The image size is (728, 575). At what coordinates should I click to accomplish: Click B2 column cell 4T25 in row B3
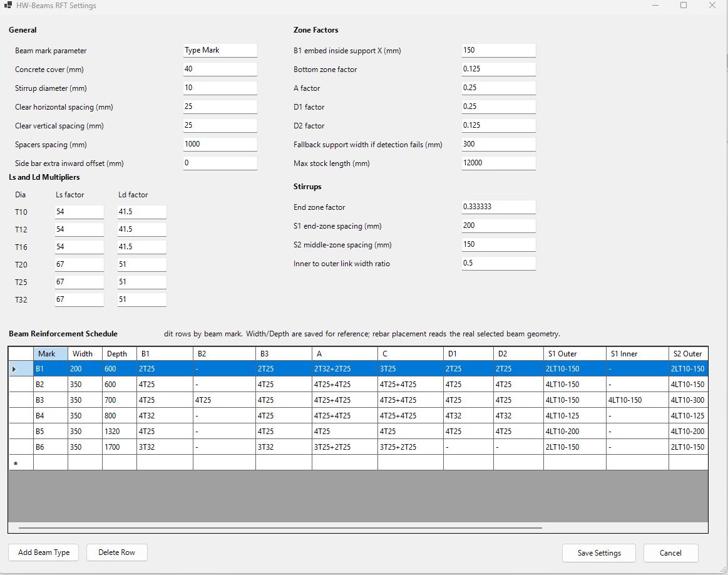[x=224, y=400]
